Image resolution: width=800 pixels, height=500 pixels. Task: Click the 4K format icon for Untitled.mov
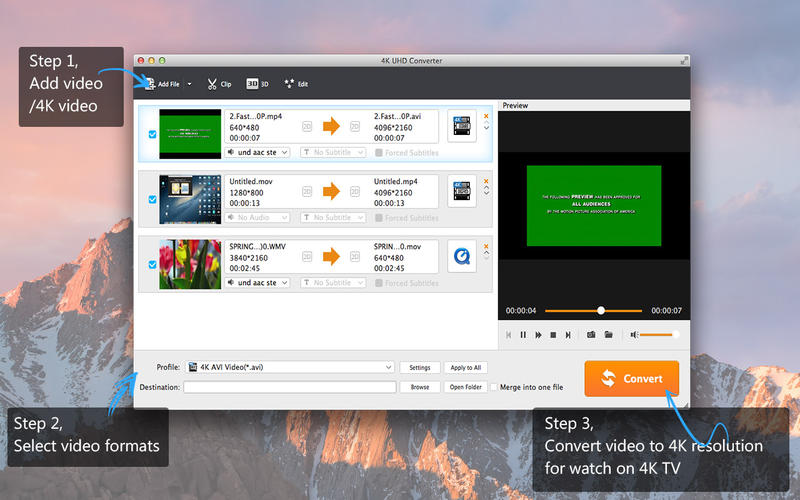click(x=462, y=189)
